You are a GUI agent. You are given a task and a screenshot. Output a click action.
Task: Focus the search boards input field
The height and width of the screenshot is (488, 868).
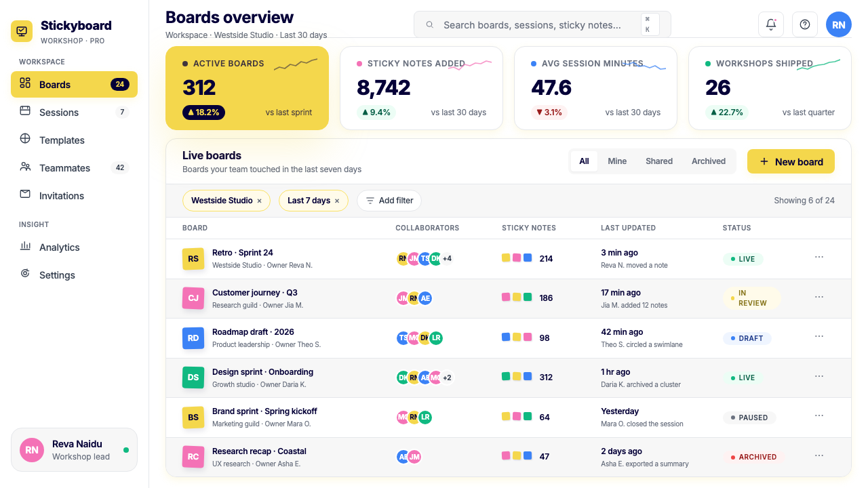(x=542, y=25)
